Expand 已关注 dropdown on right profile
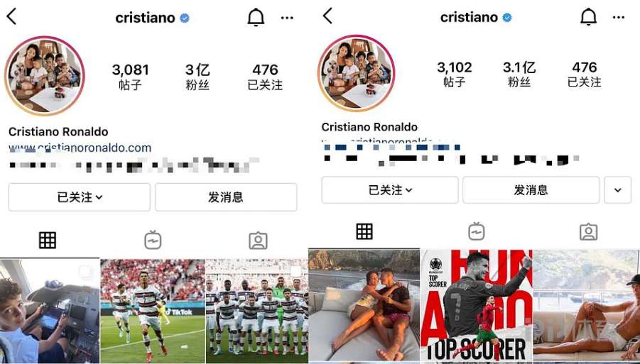The width and height of the screenshot is (640, 364). [390, 190]
